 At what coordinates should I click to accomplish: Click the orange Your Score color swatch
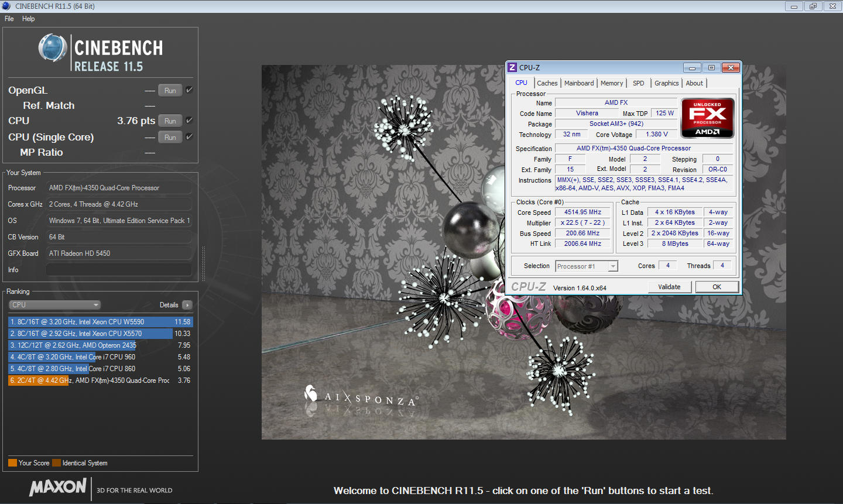tap(12, 463)
